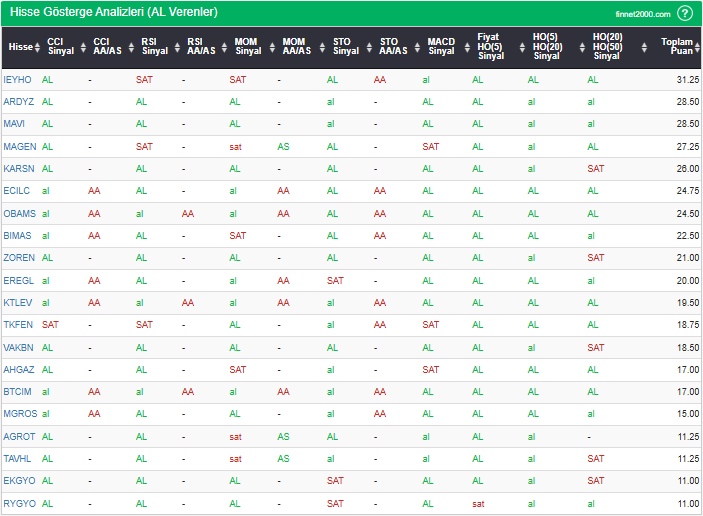This screenshot has height=516, width=703.
Task: Sort by MOM Sinyal column arrows
Action: point(272,47)
